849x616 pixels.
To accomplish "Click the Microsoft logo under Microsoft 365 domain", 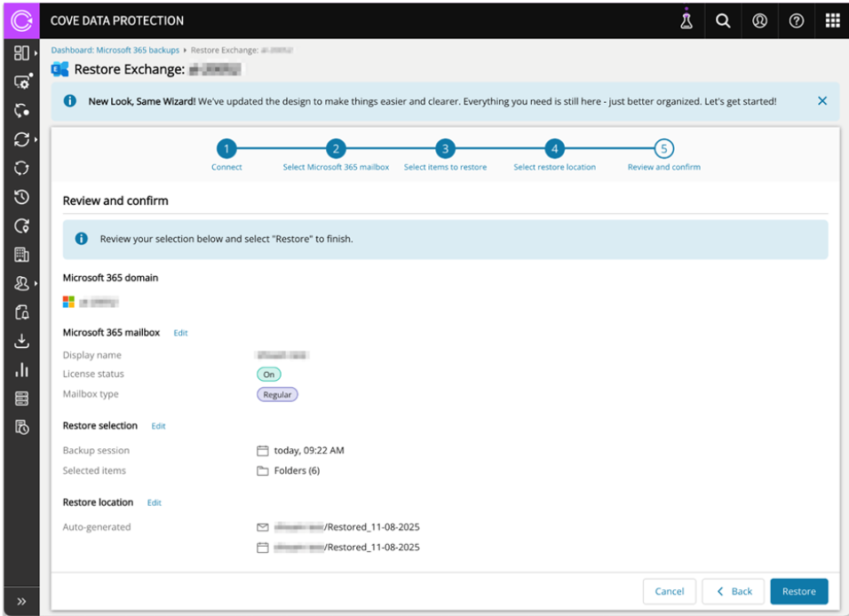I will [68, 302].
